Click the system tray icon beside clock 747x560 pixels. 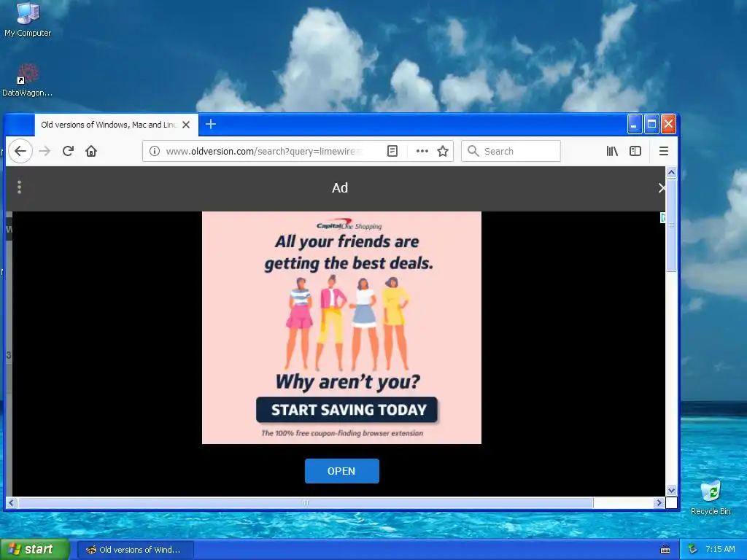693,550
